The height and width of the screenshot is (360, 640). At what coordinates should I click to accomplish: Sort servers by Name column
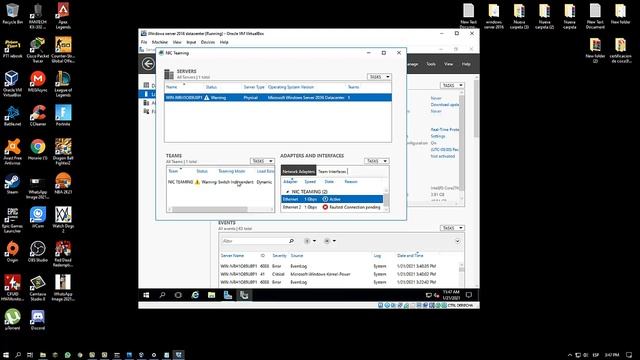pyautogui.click(x=172, y=87)
